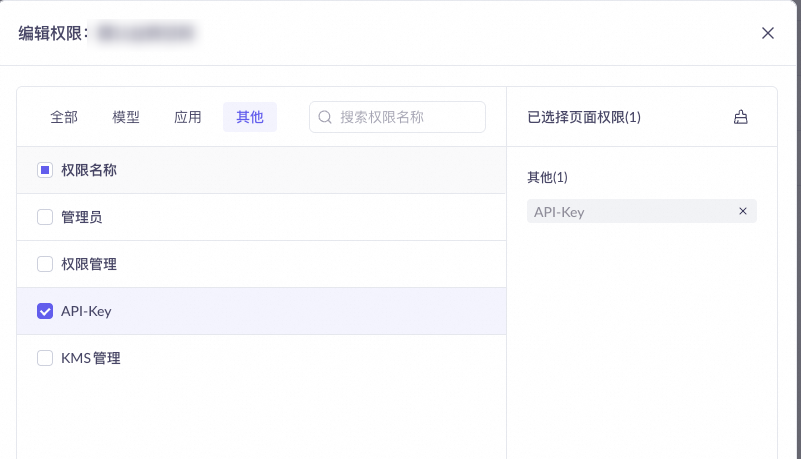Check the 权限管理 permission checkbox
This screenshot has height=459, width=801.
click(45, 264)
